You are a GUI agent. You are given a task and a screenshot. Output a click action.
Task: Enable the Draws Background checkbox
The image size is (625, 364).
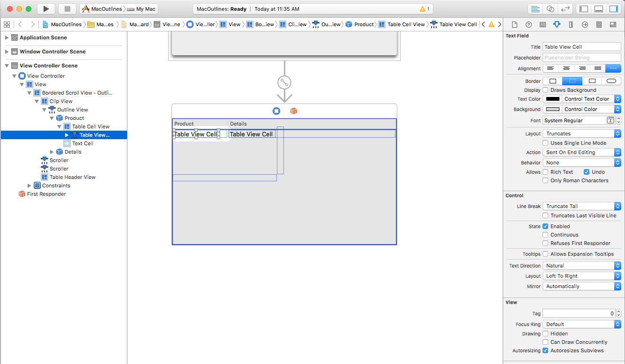tap(545, 90)
